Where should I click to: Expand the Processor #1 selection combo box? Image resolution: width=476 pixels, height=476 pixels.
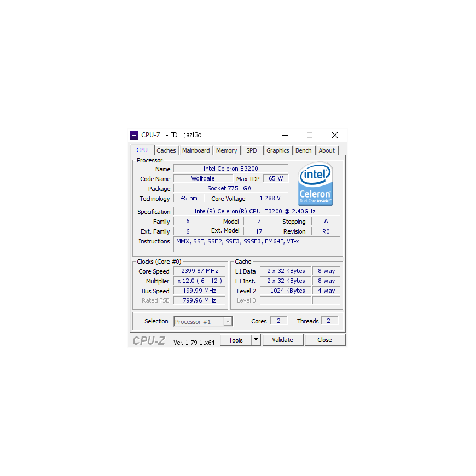tap(203, 321)
